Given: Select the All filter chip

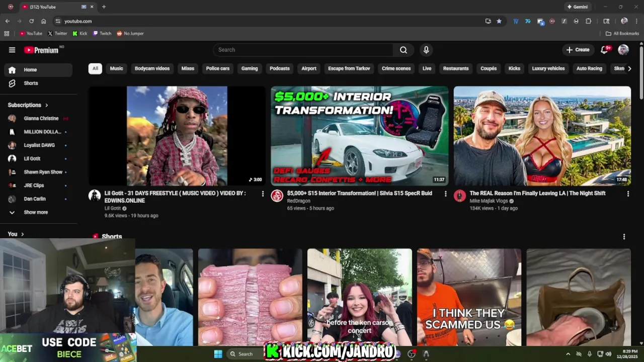Looking at the screenshot, I should (95, 68).
